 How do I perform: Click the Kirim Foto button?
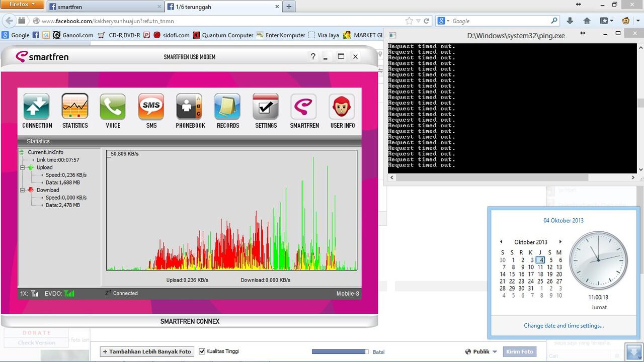click(x=519, y=351)
